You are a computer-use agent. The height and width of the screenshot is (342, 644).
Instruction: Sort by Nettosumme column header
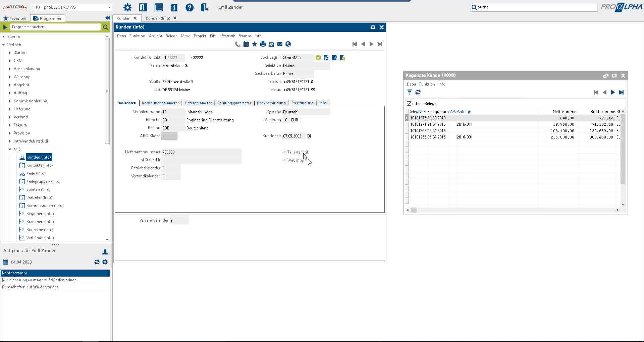click(564, 112)
